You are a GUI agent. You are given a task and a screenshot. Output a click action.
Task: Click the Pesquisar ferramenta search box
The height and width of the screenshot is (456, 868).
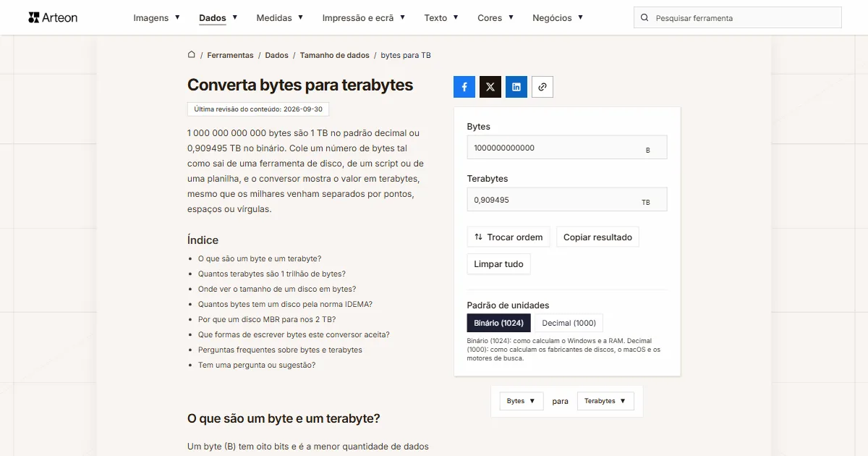[738, 18]
